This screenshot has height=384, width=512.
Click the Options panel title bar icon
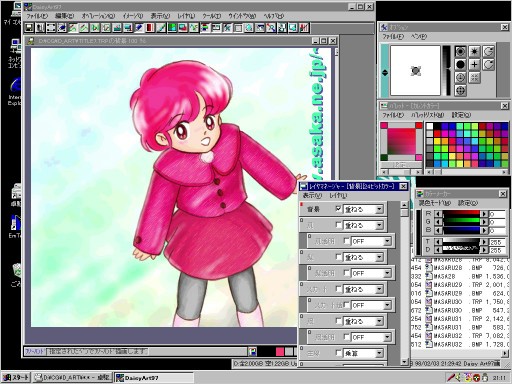coord(384,27)
